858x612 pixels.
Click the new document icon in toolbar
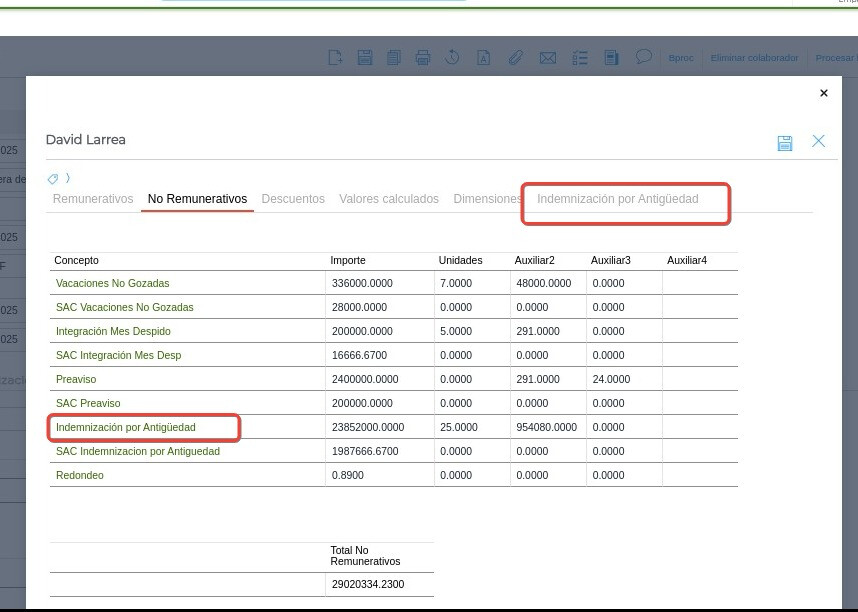[335, 58]
